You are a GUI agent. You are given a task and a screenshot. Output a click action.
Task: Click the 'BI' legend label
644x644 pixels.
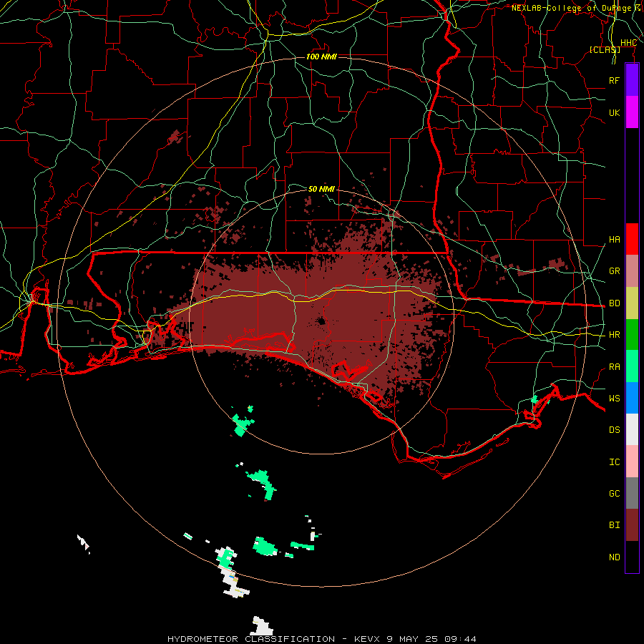pyautogui.click(x=614, y=525)
